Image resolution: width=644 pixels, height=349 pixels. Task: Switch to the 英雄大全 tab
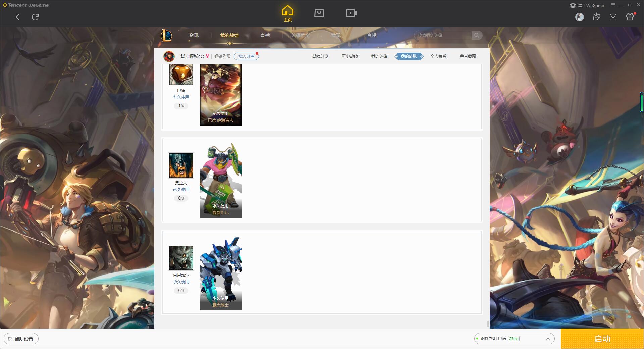(x=301, y=35)
